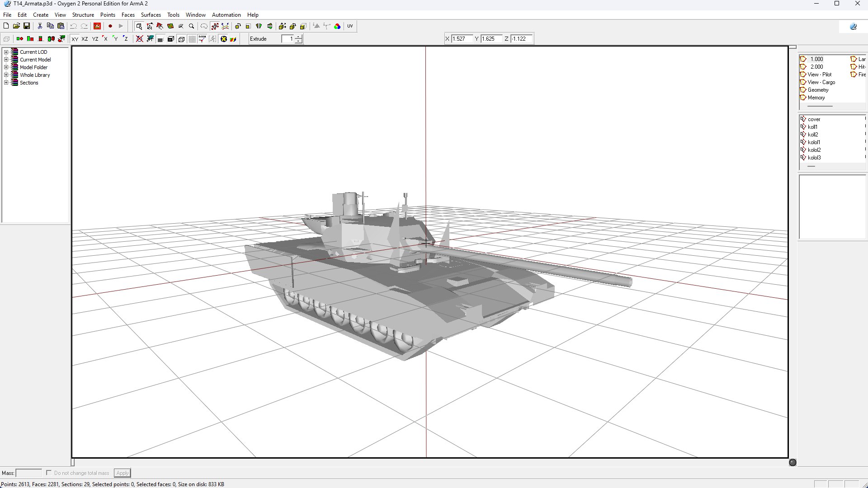Select the View - Cargo LOD
Image resolution: width=868 pixels, height=488 pixels.
pyautogui.click(x=821, y=82)
